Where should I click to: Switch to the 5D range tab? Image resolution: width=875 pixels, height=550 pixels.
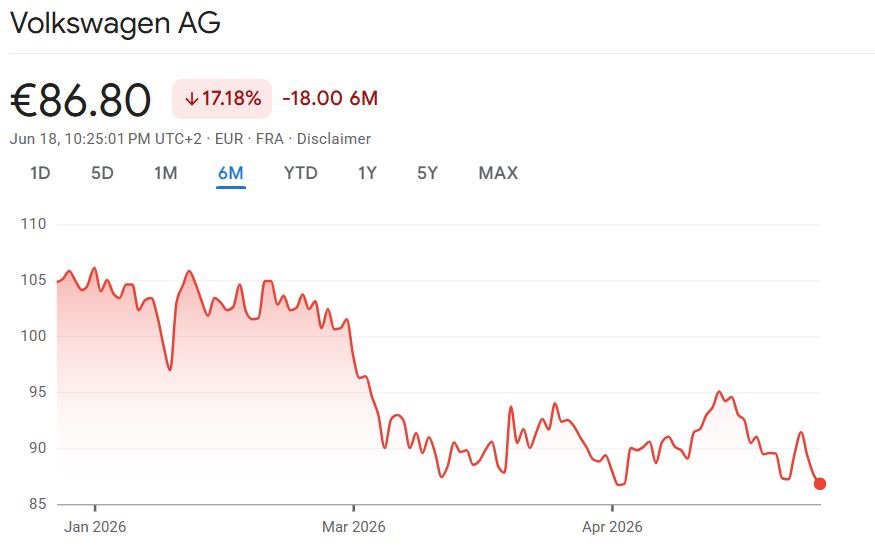102,173
